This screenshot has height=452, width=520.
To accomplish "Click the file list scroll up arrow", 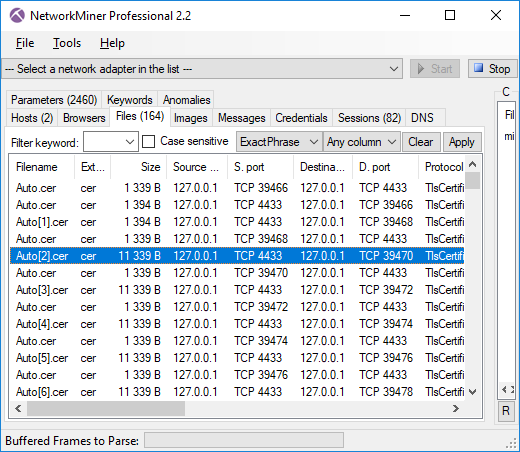I will coord(473,164).
